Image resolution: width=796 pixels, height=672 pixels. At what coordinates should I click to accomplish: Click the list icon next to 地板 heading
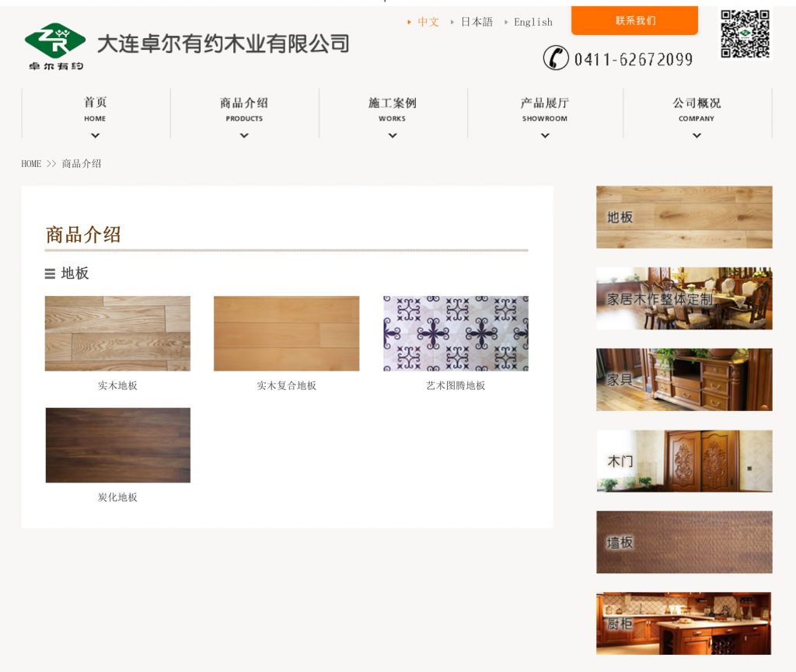coord(50,273)
